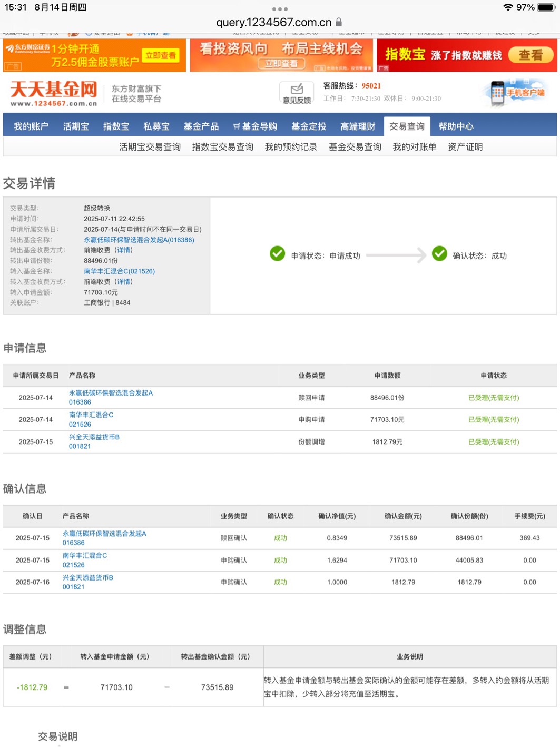Select the 确认份额 value 44005.83
560x747 pixels.
tap(469, 560)
